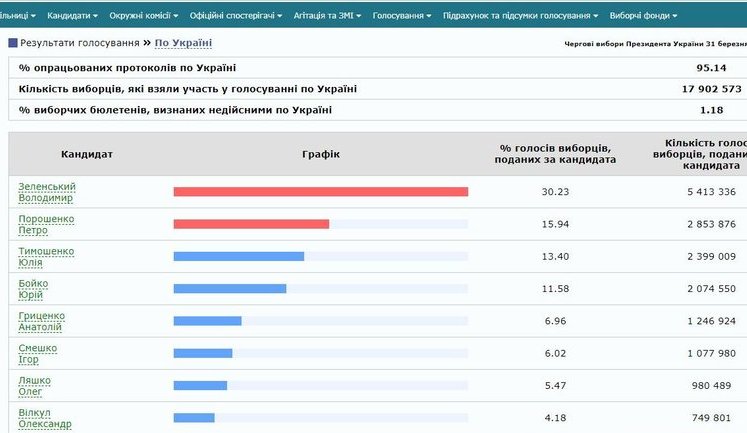This screenshot has width=747, height=433.
Task: Click the '% виборчих бюлетенів, визнаних недійсними' label
Action: (x=175, y=110)
